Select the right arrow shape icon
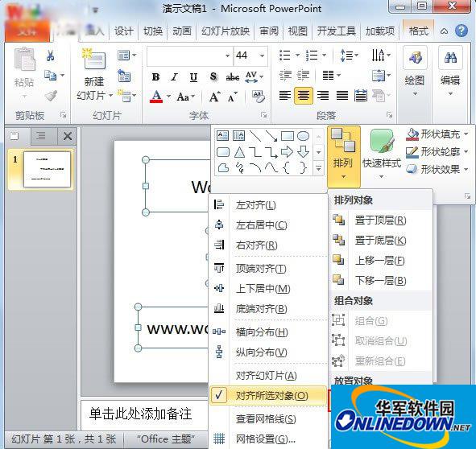 tap(288, 152)
